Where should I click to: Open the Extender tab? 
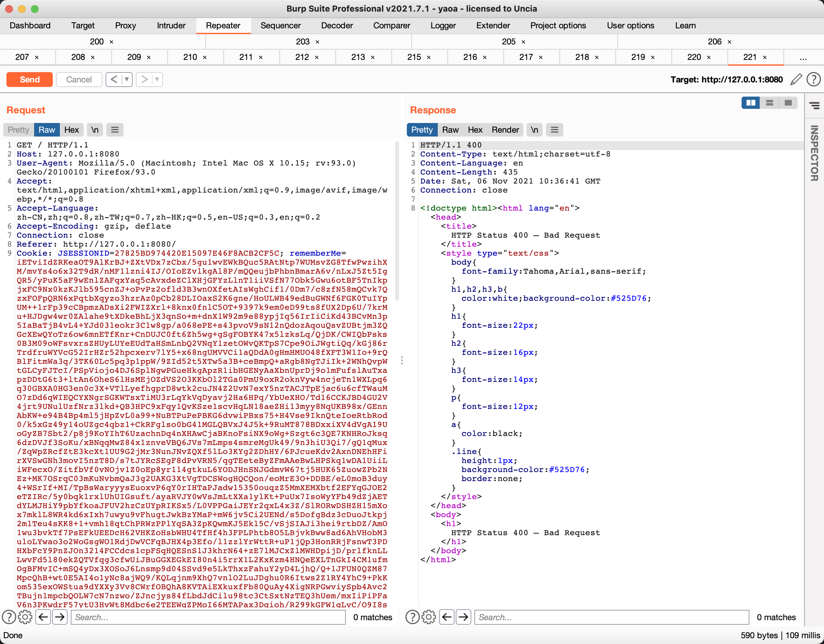pyautogui.click(x=493, y=26)
